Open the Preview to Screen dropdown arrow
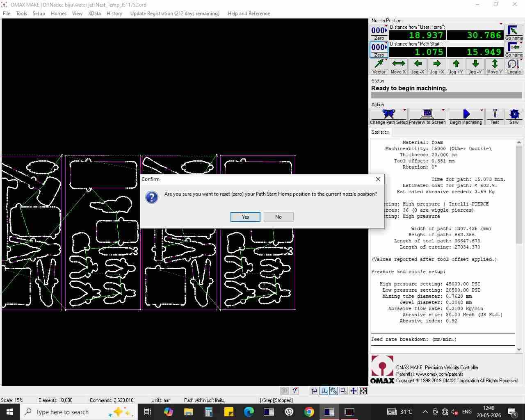Screen dimensions: 525x420 (443, 110)
